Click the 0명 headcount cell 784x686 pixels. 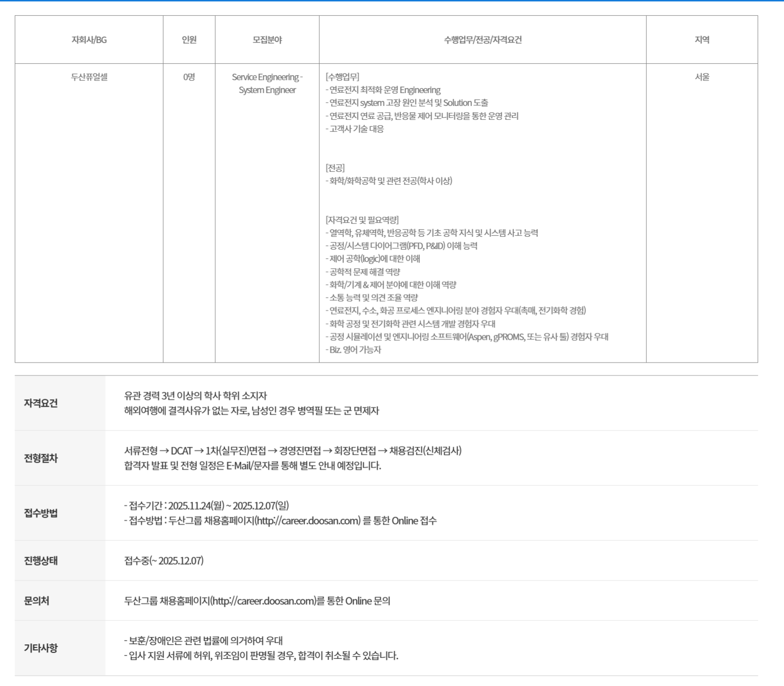click(189, 77)
